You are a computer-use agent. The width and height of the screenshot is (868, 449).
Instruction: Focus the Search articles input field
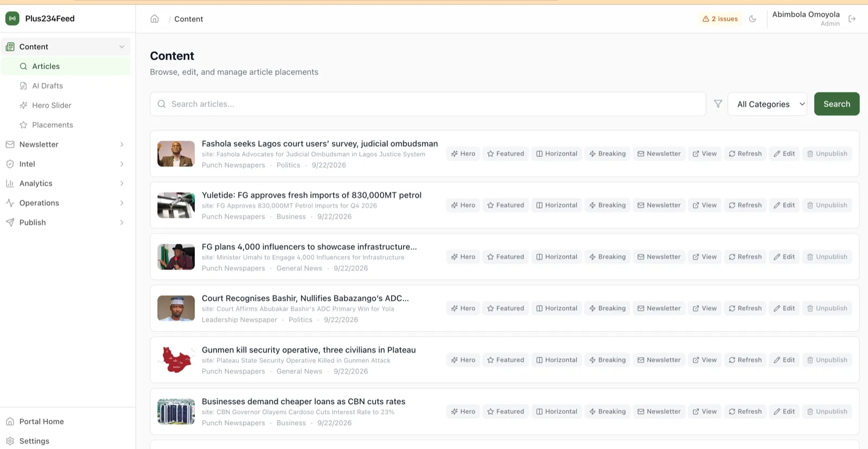click(428, 104)
